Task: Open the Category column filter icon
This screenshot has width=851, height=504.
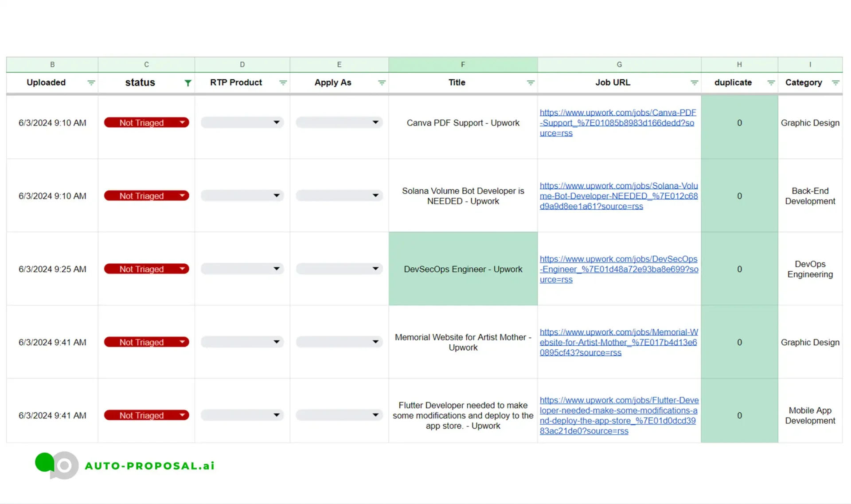Action: tap(835, 83)
